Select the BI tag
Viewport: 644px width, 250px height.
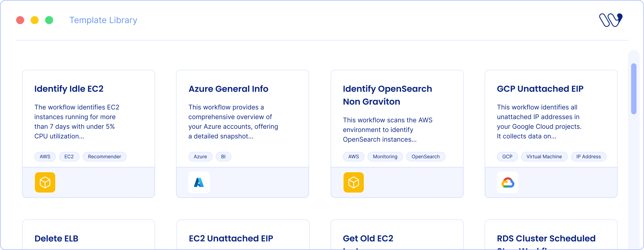point(223,157)
